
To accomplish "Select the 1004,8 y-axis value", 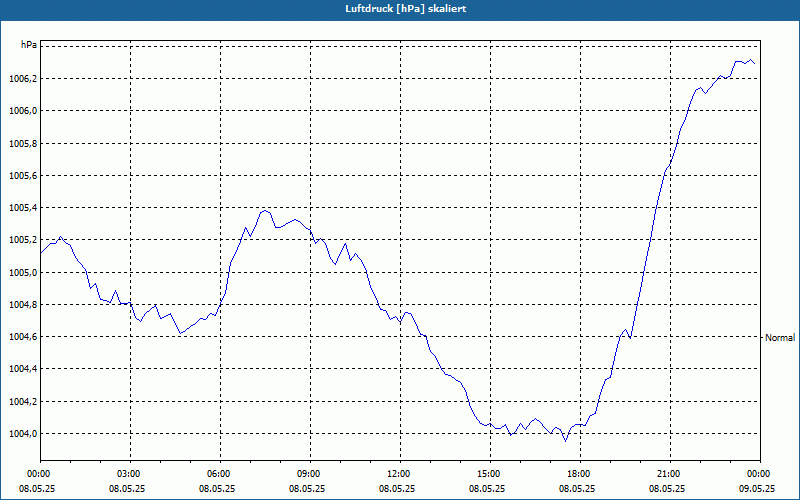I will pos(23,305).
